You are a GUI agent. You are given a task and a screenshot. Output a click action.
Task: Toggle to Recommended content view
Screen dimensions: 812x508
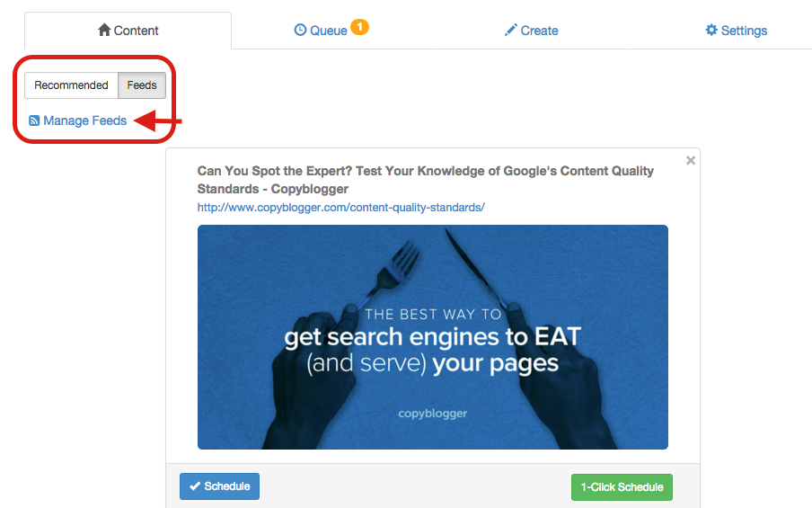click(72, 85)
